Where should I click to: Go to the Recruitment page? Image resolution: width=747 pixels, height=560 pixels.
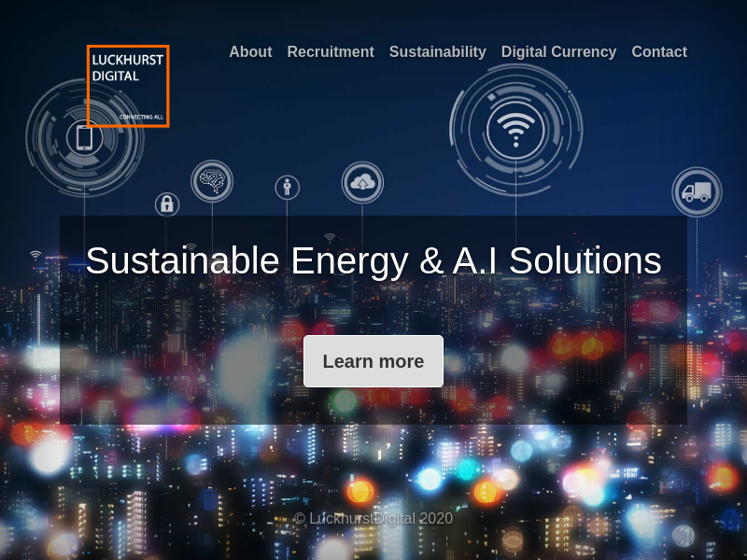click(x=331, y=51)
